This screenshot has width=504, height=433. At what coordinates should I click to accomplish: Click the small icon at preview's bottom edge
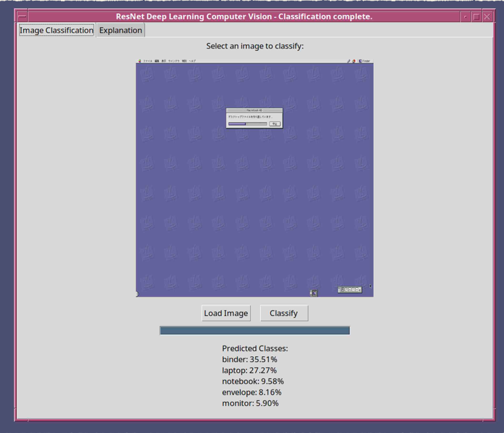coord(314,293)
